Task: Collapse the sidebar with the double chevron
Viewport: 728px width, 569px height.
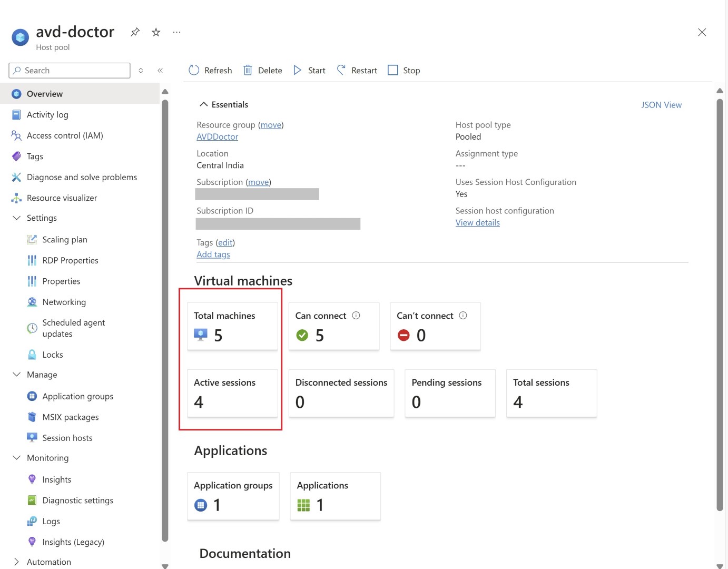Action: (160, 71)
